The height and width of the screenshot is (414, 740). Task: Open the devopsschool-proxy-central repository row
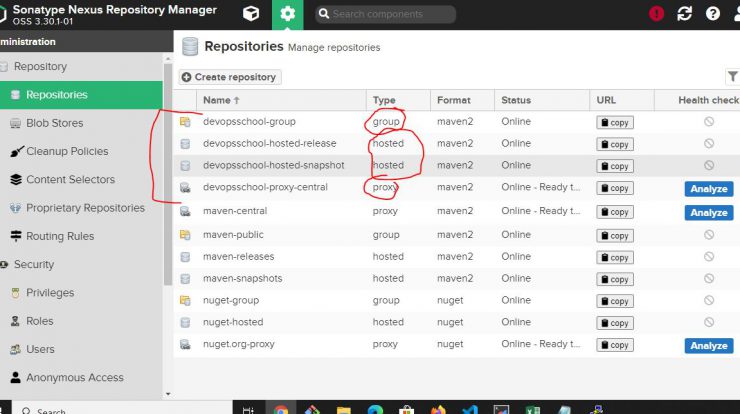456,188
